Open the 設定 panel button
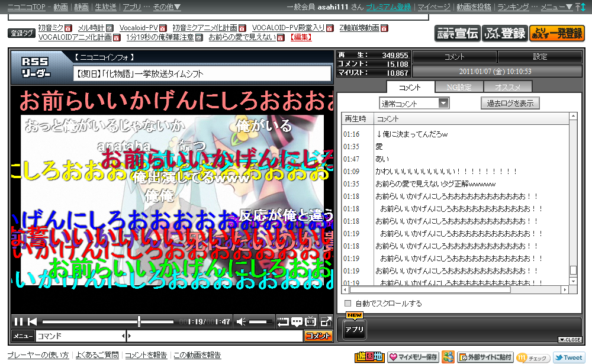592x364 pixels. [540, 57]
